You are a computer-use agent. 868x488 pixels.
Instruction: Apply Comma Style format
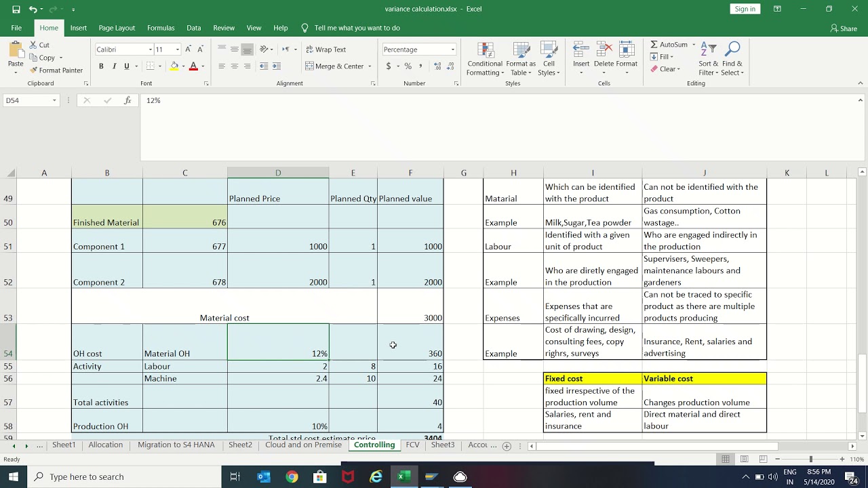(x=420, y=66)
